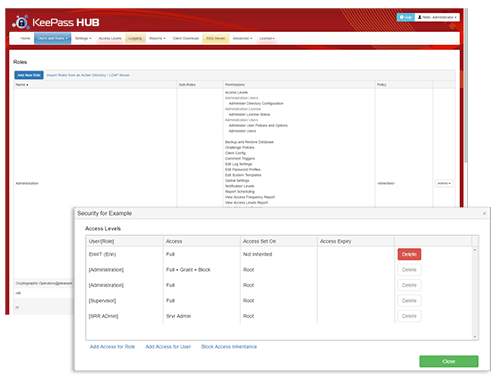
Task: Open the Logging menu item
Action: point(135,38)
